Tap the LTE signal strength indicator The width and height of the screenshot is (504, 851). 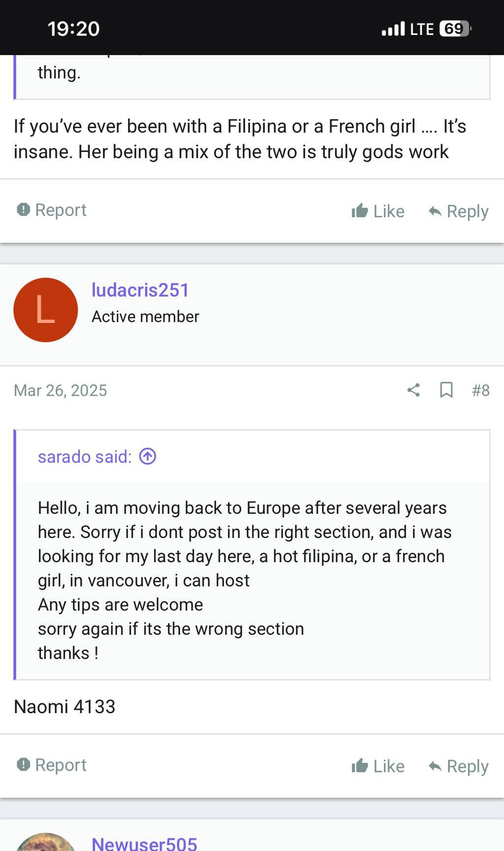click(393, 29)
